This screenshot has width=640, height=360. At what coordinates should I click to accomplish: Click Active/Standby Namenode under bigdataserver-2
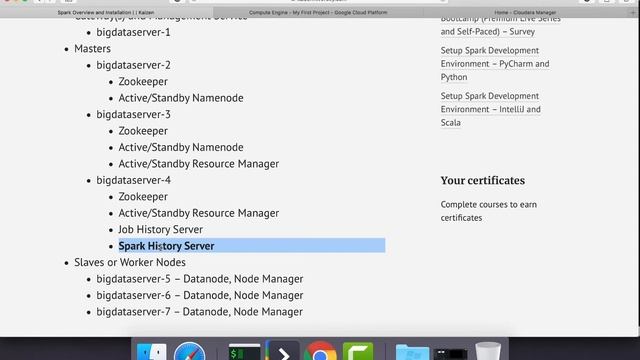click(181, 98)
